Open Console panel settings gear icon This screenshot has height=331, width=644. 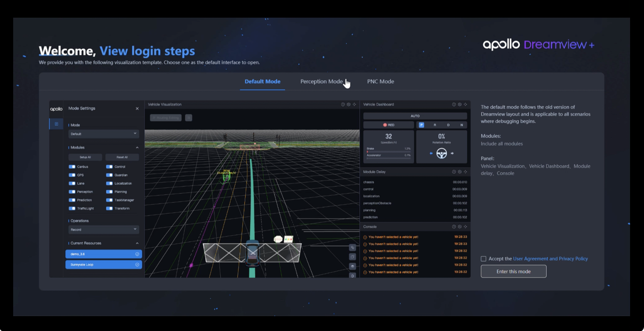(459, 226)
